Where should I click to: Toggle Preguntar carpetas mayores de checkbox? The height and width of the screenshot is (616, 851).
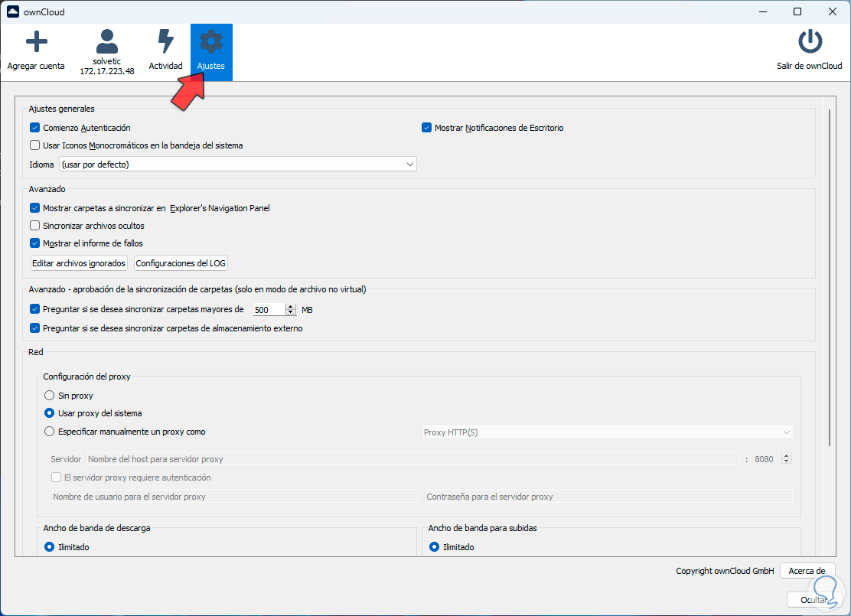[34, 309]
